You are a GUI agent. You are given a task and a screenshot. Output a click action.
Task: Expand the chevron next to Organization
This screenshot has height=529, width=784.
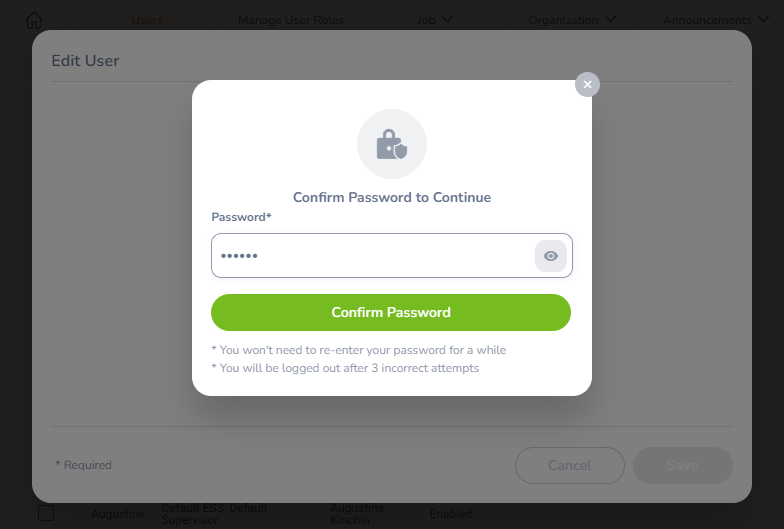610,20
